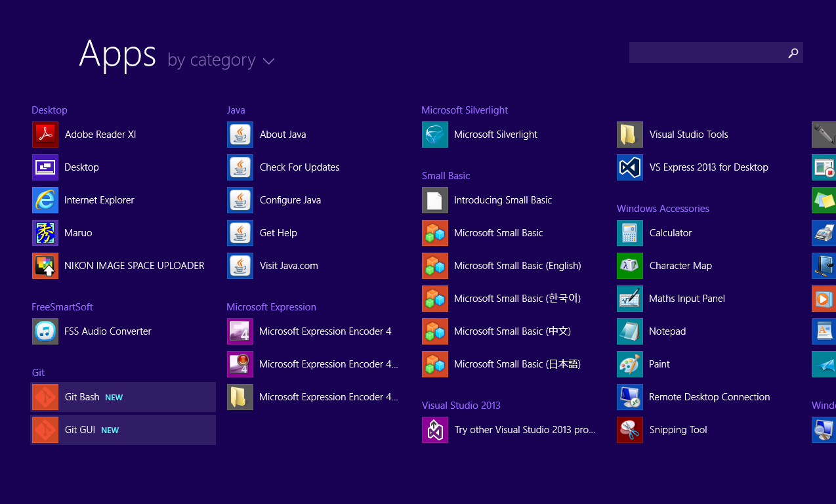The image size is (836, 504).
Task: Select the Java category heading
Action: (236, 110)
